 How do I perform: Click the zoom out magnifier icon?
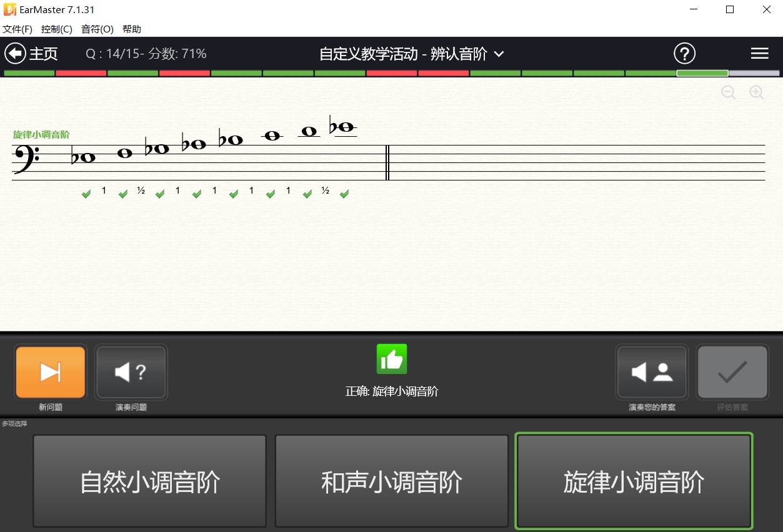point(728,92)
